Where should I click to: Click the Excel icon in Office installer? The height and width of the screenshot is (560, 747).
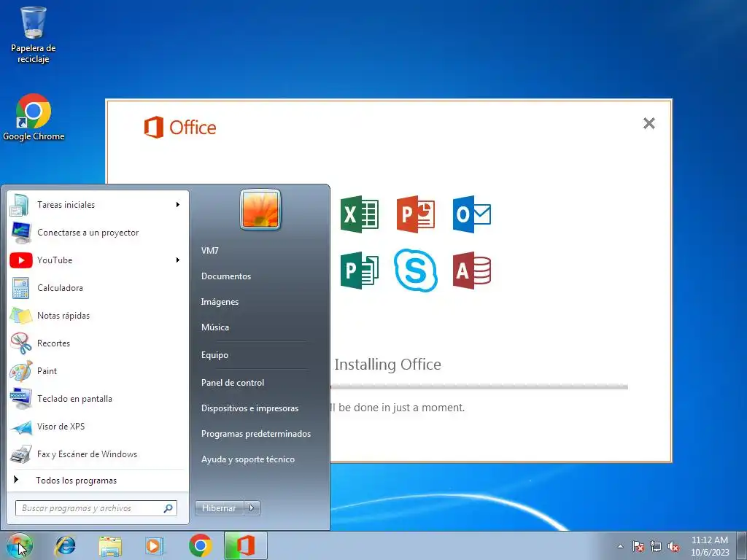click(x=360, y=214)
